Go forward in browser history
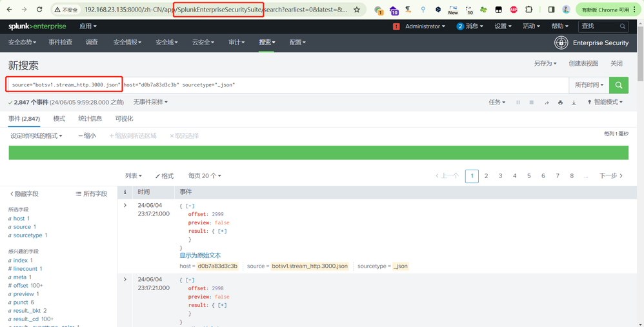This screenshot has height=327, width=644. tap(25, 10)
